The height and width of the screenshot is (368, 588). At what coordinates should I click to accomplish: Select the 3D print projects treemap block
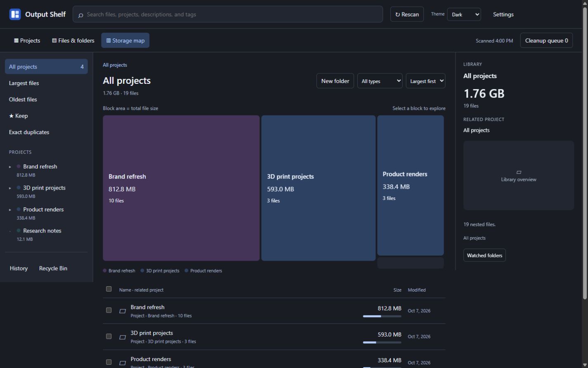319,188
